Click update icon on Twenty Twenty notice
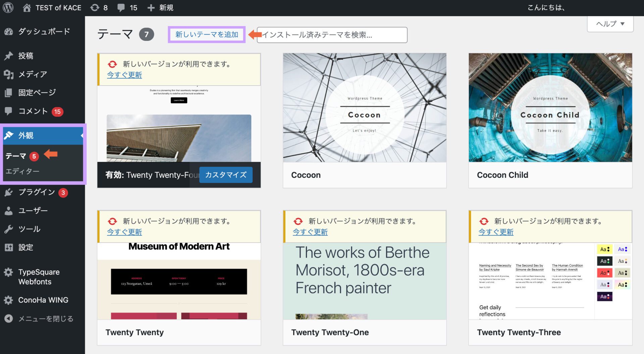 click(112, 221)
